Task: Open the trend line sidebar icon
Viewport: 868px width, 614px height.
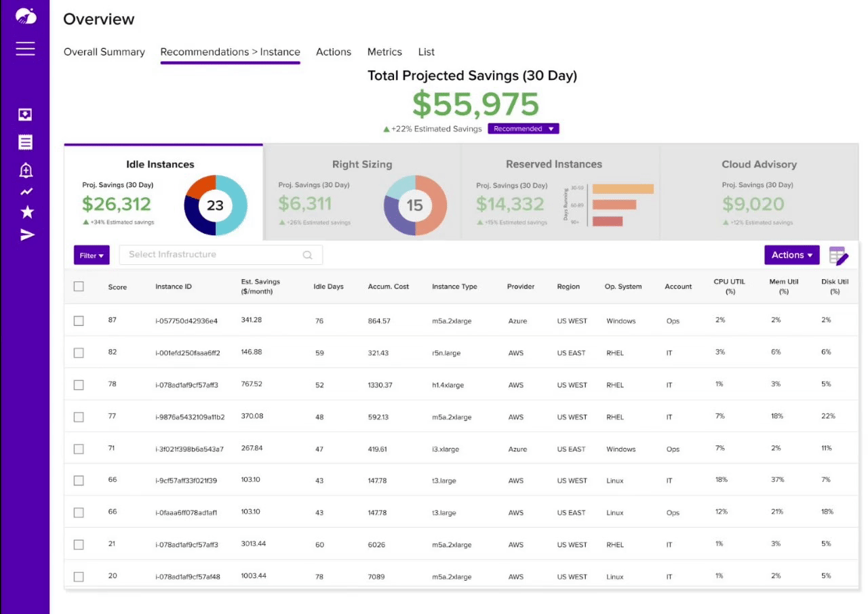Action: click(x=26, y=192)
